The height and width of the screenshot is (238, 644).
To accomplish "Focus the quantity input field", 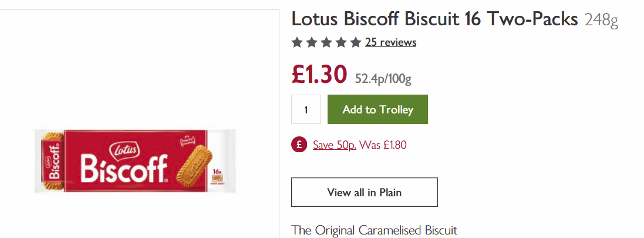I will tap(306, 109).
